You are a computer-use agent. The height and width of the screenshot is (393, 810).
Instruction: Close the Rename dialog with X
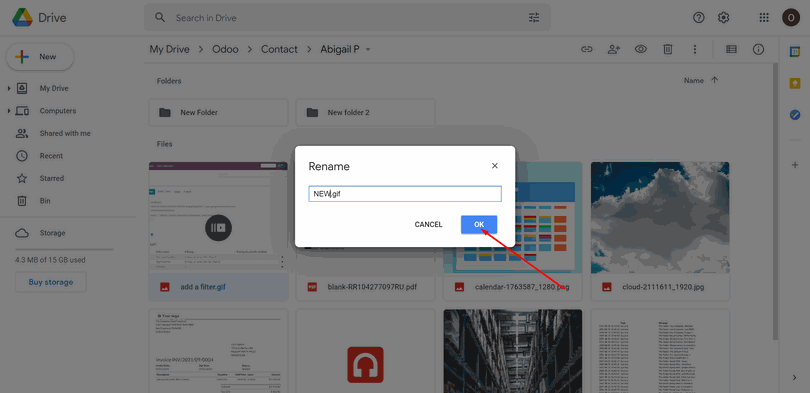(495, 166)
